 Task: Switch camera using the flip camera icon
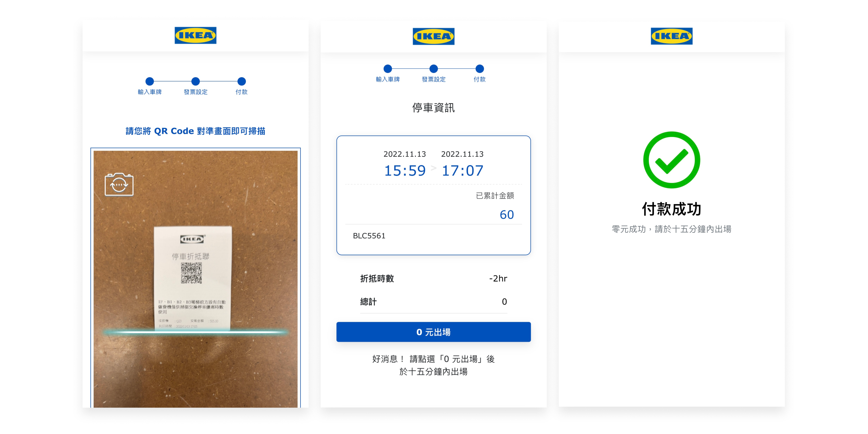(119, 184)
